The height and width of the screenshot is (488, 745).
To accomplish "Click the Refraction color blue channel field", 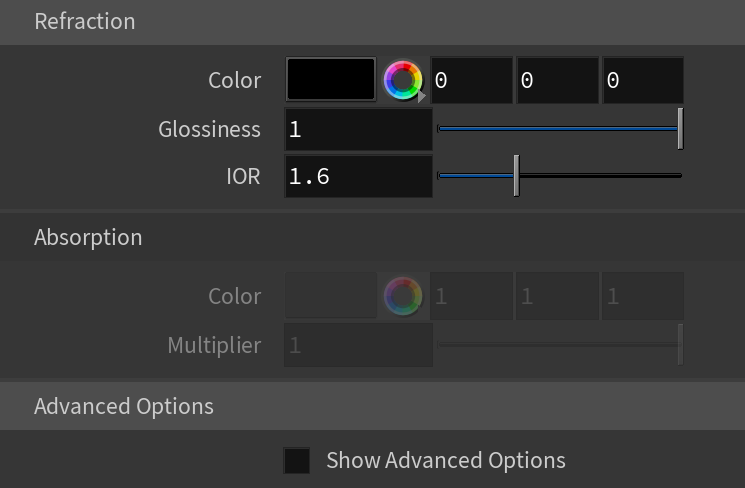I will (643, 80).
